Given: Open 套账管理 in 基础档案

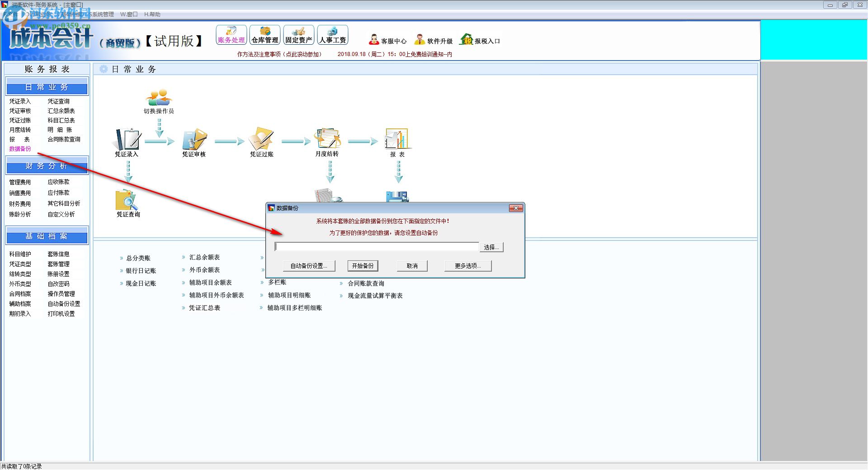Looking at the screenshot, I should pos(59,264).
